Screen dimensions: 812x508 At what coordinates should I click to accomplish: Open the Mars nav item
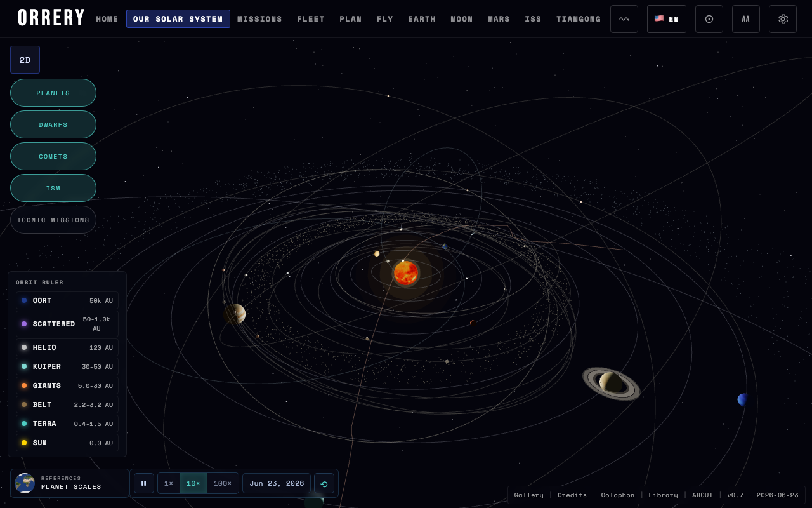(499, 19)
